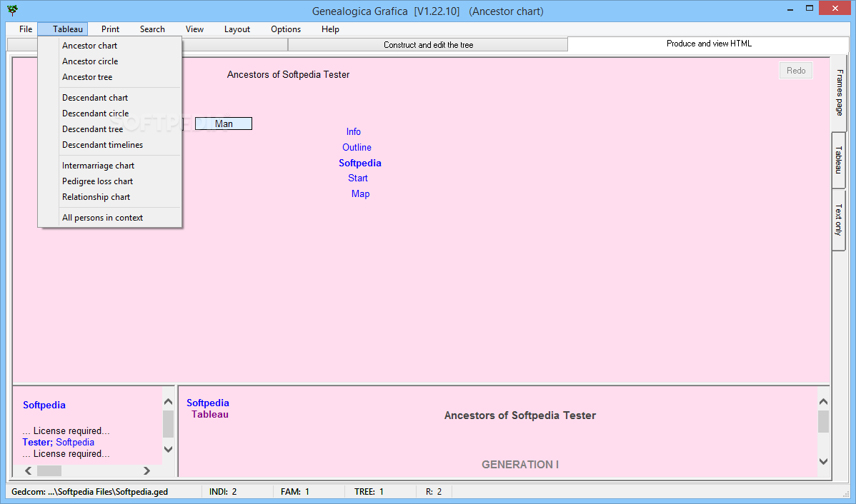This screenshot has height=504, width=856.
Task: Pick Descendant timelines menu entry
Action: 110,145
